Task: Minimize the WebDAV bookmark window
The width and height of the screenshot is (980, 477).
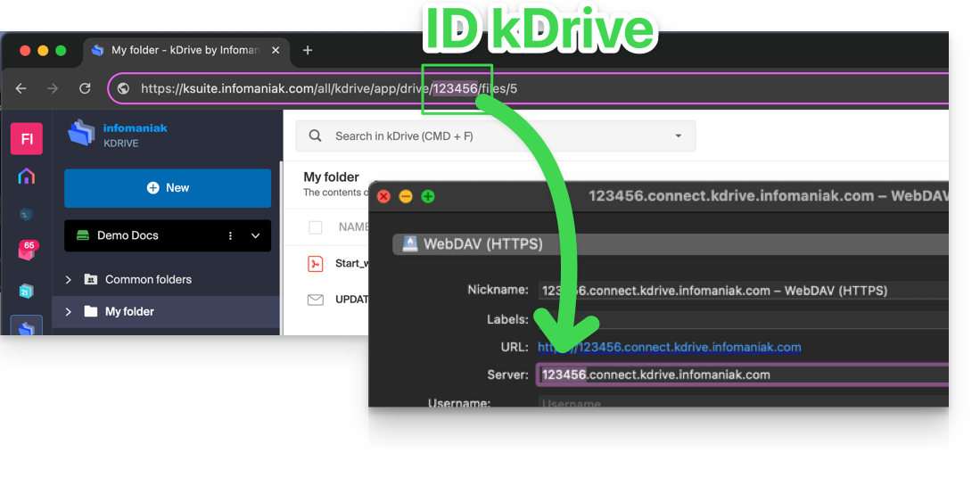Action: click(x=406, y=196)
